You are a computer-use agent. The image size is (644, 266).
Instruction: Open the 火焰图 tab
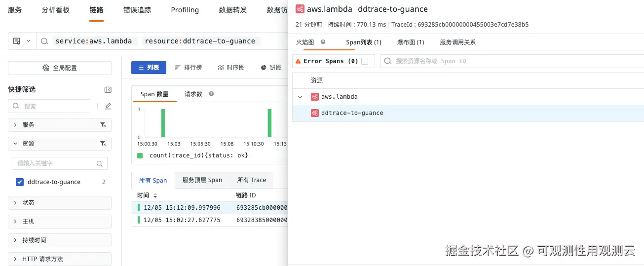coord(305,42)
